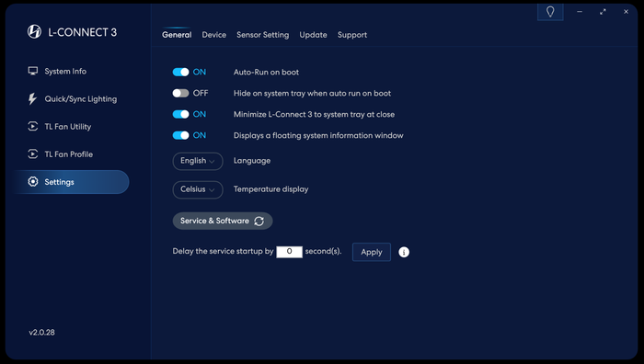Screen dimensions: 644x364
Task: Disable floating system information window switch
Action: [180, 135]
